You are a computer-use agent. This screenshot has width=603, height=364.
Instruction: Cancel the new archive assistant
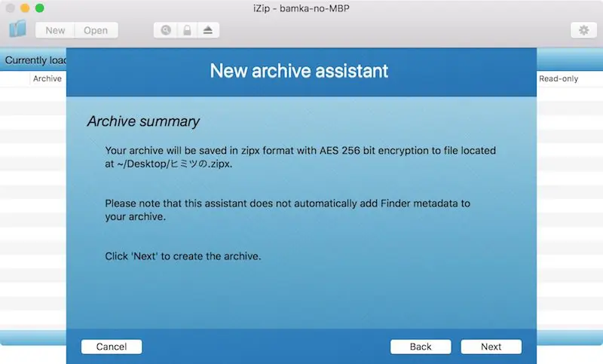[x=112, y=347]
